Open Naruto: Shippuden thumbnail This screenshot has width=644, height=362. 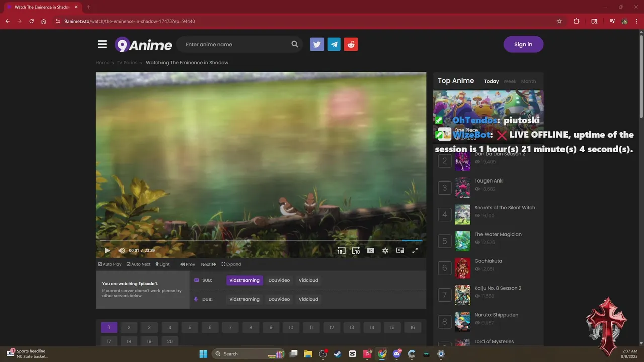point(462,322)
